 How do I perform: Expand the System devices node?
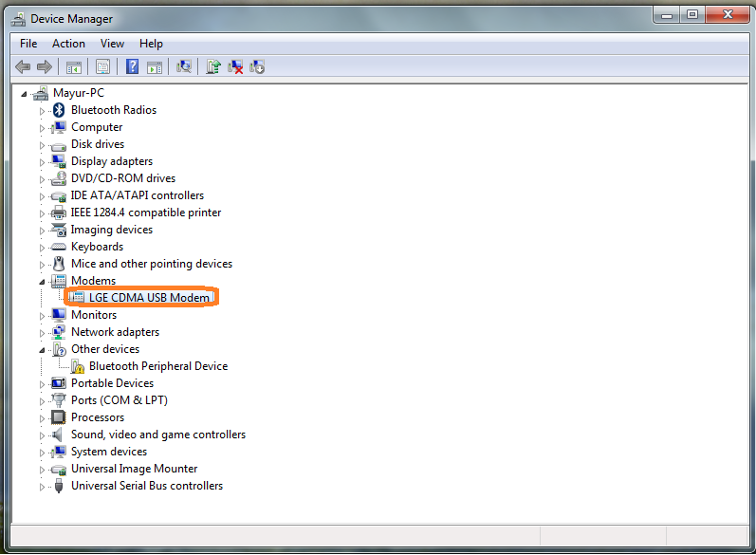coord(42,453)
